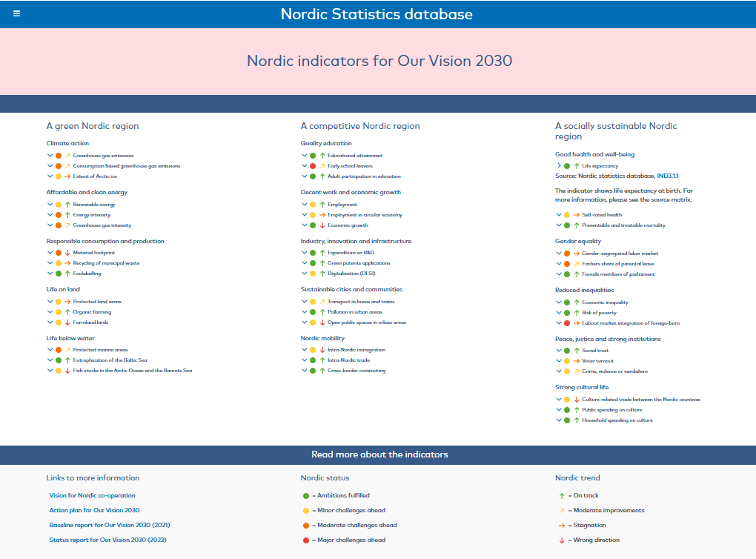The height and width of the screenshot is (559, 756).
Task: Click the green Ambitions fulfilled dot in legend
Action: [x=306, y=495]
